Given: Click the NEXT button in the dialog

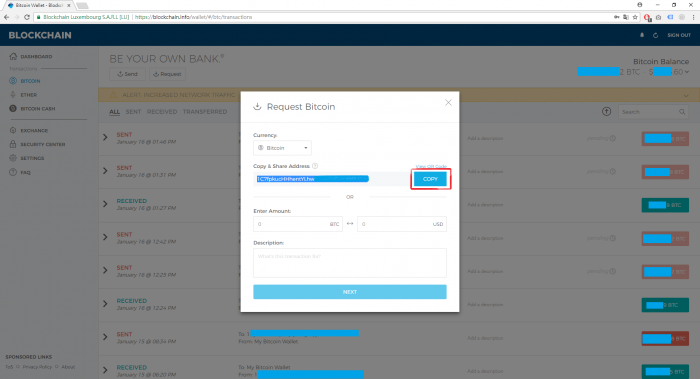Looking at the screenshot, I should click(x=350, y=292).
